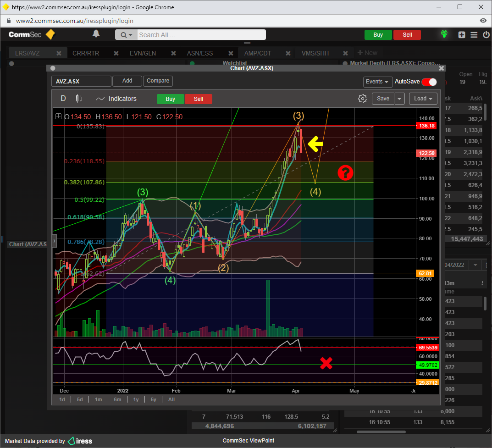Open chart settings gear
The width and height of the screenshot is (492, 448).
click(x=363, y=99)
